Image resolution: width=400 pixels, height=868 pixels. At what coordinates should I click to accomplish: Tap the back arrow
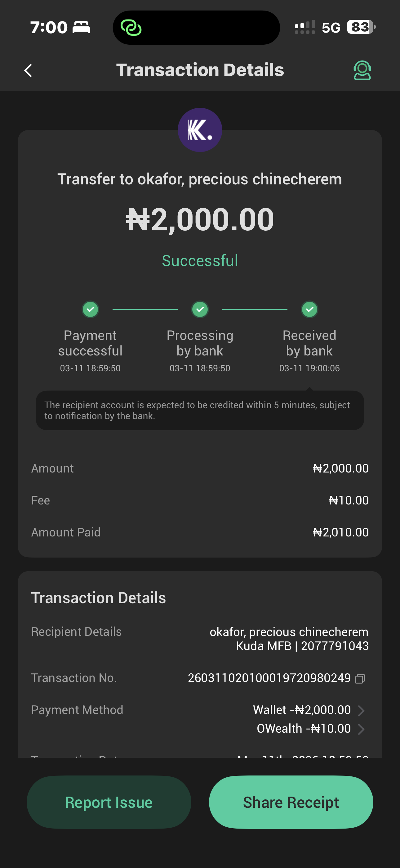[28, 70]
